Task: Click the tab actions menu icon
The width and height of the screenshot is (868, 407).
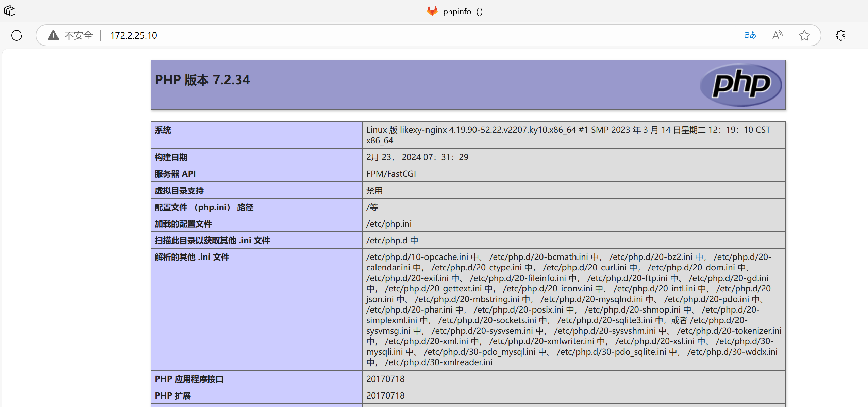Action: [10, 11]
